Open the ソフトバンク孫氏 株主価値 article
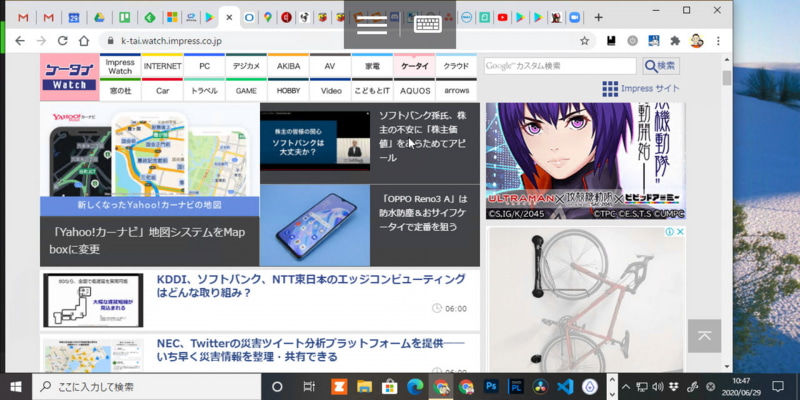 [x=422, y=137]
